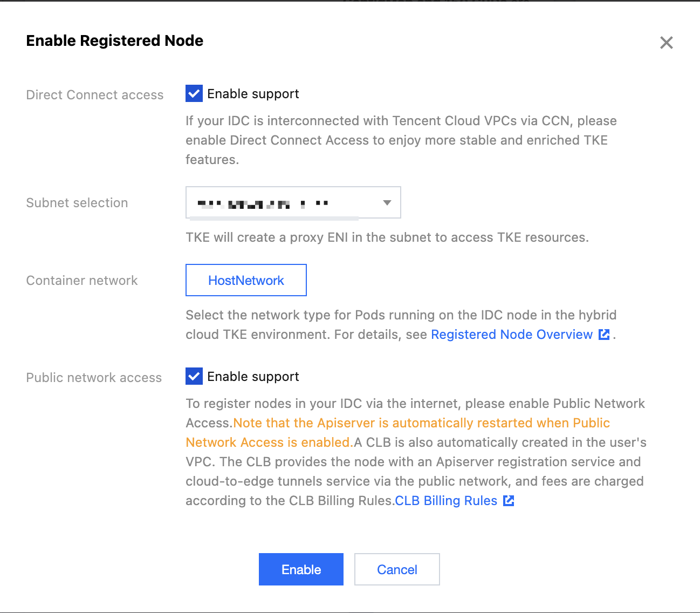Viewport: 700px width, 613px height.
Task: Toggle the Direct Connect access checkbox
Action: (194, 93)
